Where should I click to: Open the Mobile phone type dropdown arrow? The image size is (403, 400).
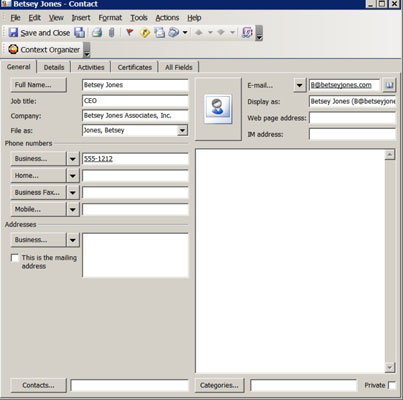(x=73, y=210)
